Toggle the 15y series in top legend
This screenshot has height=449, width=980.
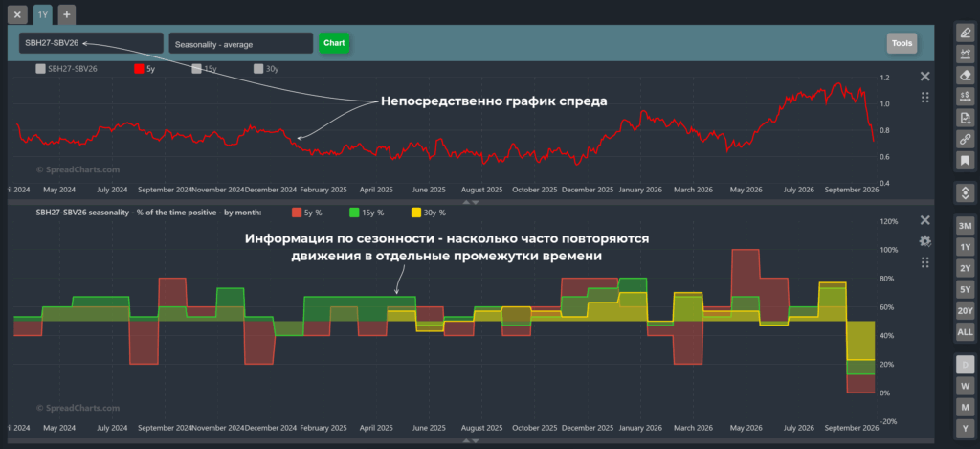point(204,70)
